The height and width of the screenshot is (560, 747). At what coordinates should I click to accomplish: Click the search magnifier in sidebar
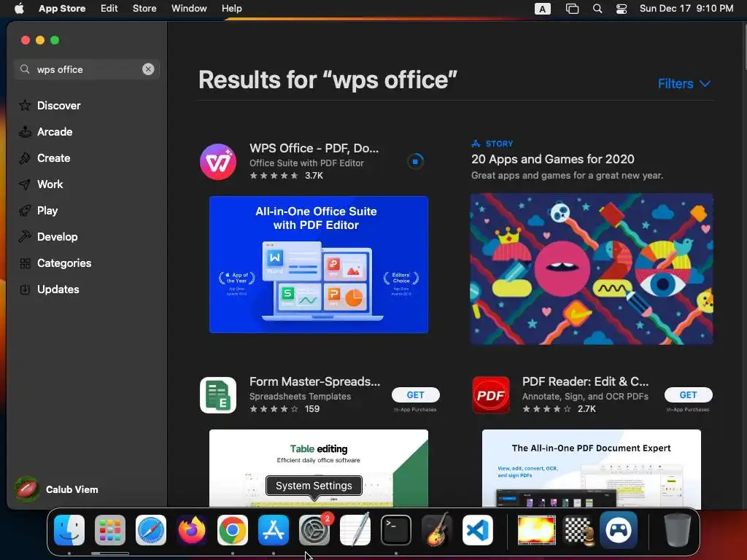click(25, 69)
